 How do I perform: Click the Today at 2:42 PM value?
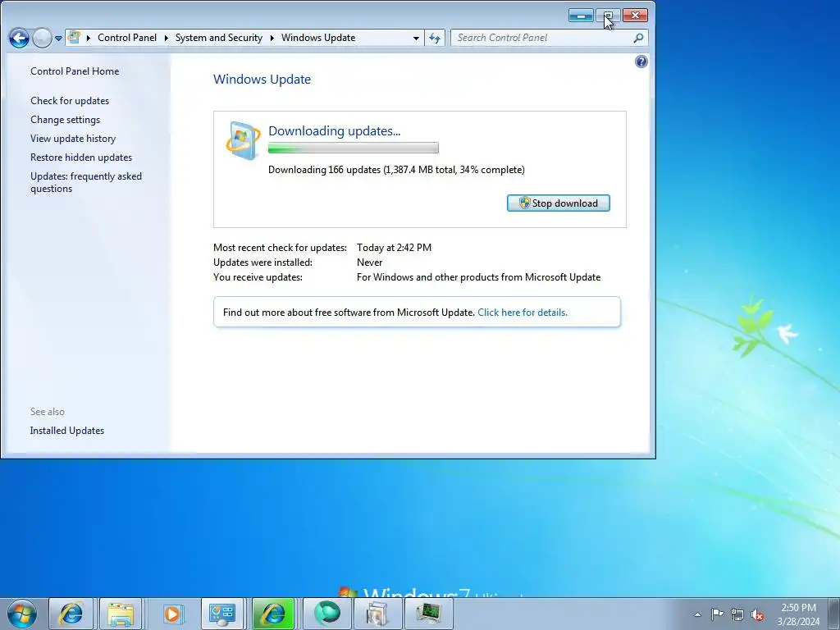pyautogui.click(x=394, y=248)
